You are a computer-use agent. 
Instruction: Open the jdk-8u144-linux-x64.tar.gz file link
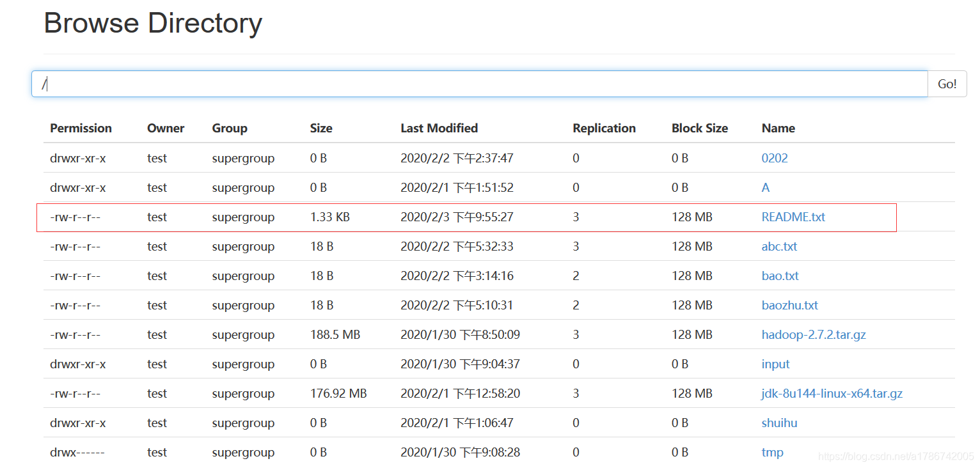[832, 393]
